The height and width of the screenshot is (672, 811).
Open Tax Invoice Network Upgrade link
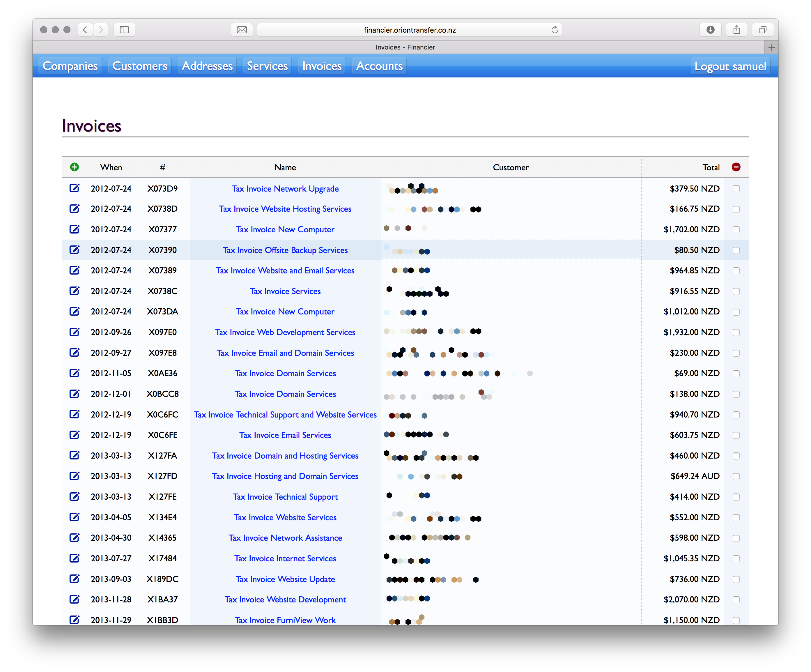point(285,189)
